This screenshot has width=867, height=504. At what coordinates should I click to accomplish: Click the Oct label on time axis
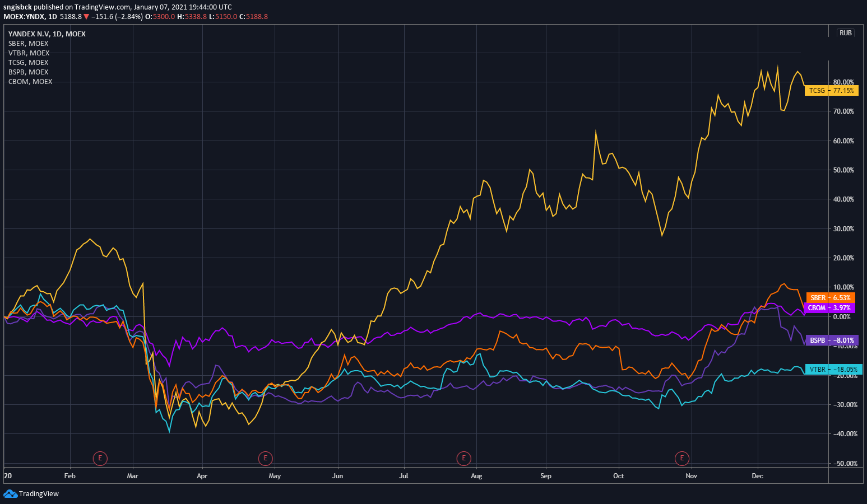[619, 476]
